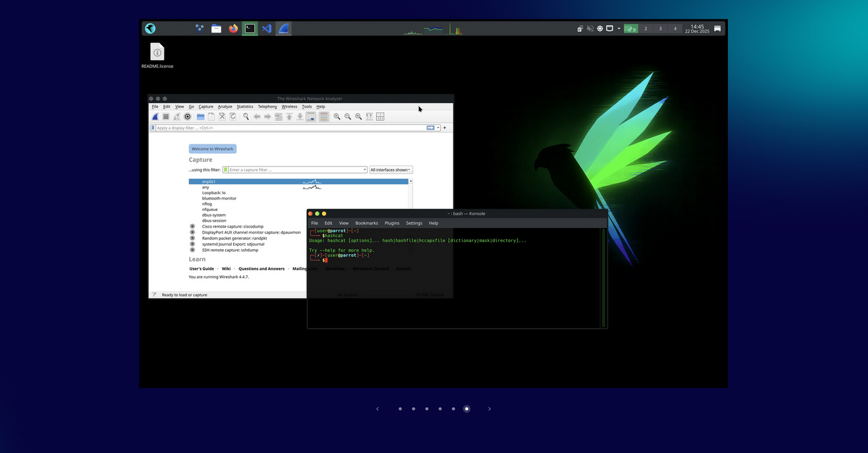Open Capture options gear icon in Wireshark toolbar
The image size is (868, 453).
[x=187, y=117]
